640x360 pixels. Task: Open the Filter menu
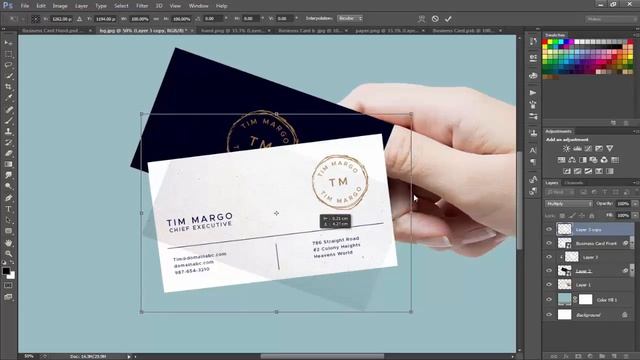click(x=142, y=6)
